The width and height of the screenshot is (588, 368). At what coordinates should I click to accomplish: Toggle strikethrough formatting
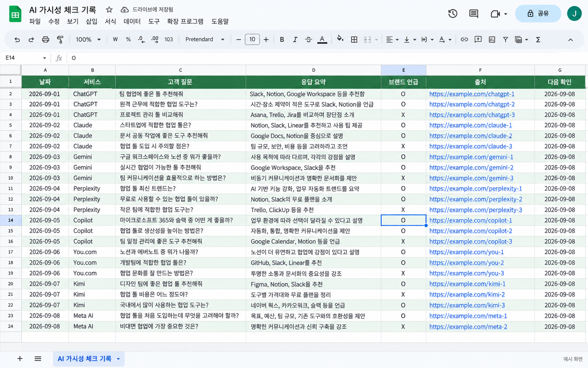pyautogui.click(x=308, y=39)
